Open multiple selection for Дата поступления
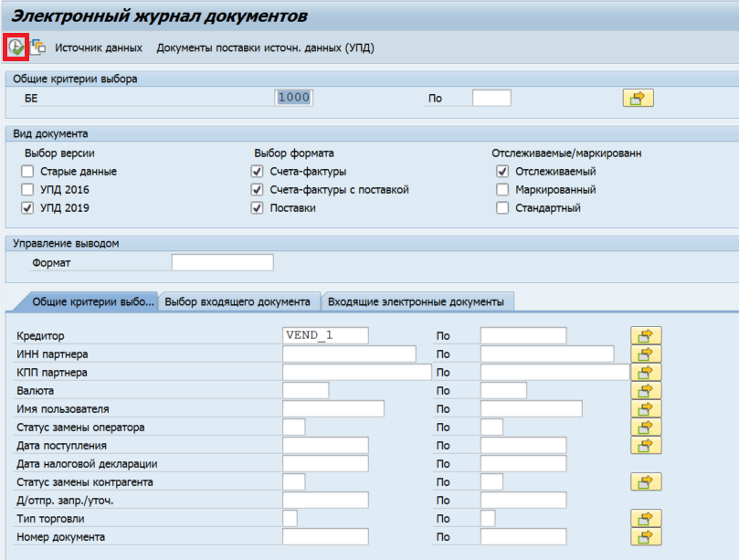 pos(646,445)
